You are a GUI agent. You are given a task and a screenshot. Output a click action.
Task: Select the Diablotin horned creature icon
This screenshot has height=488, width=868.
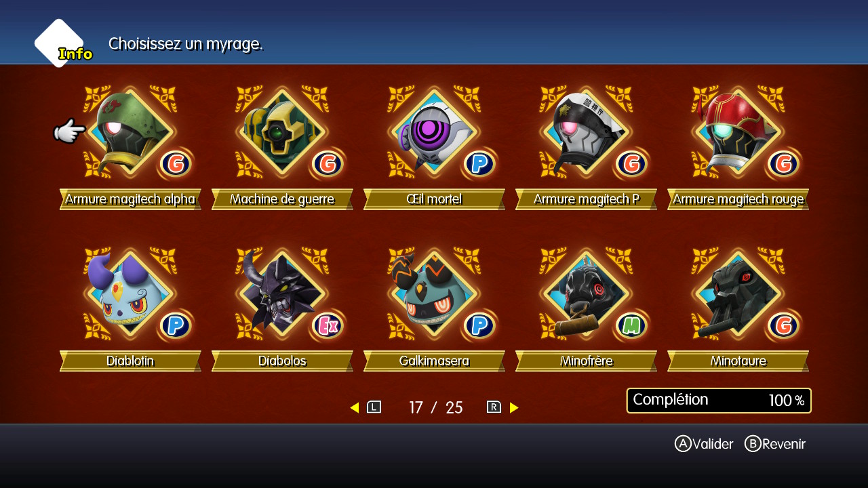(x=130, y=294)
